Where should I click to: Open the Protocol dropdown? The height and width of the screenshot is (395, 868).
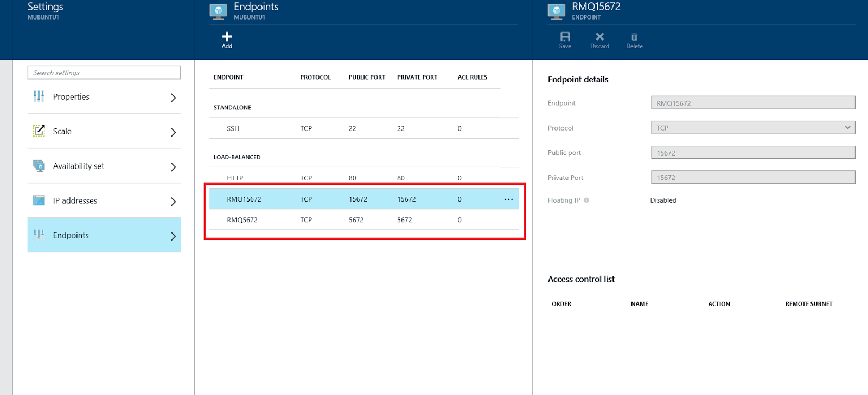tap(752, 128)
